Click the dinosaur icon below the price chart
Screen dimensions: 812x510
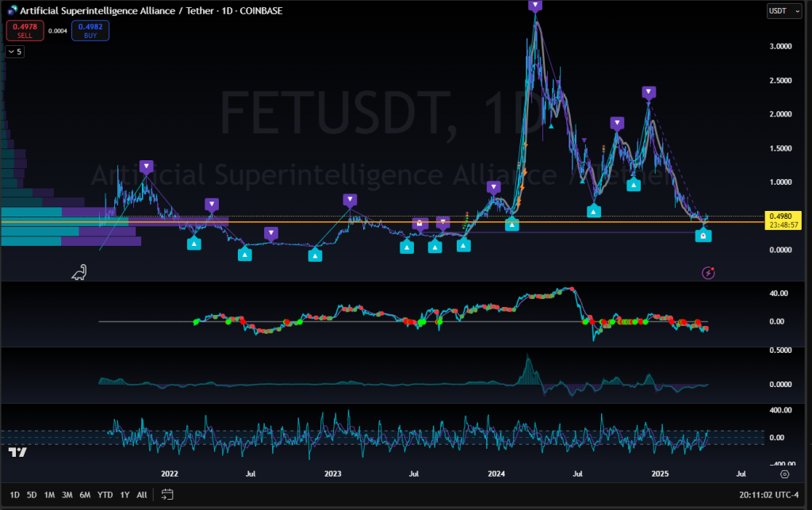[x=79, y=272]
